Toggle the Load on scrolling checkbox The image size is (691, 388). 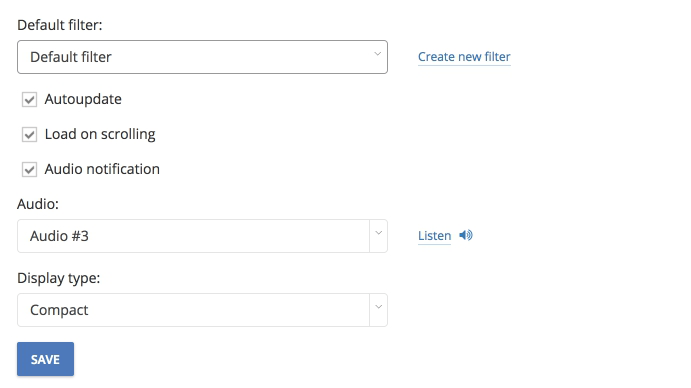30,134
